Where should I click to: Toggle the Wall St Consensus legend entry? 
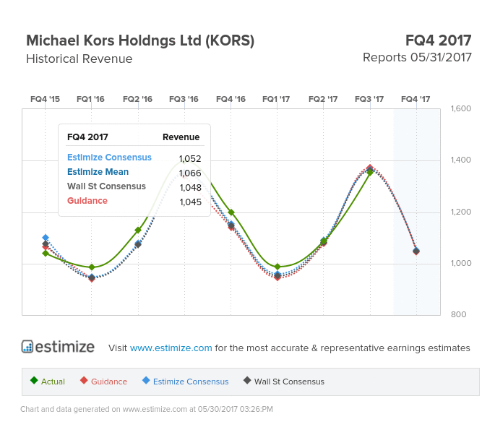coord(284,382)
